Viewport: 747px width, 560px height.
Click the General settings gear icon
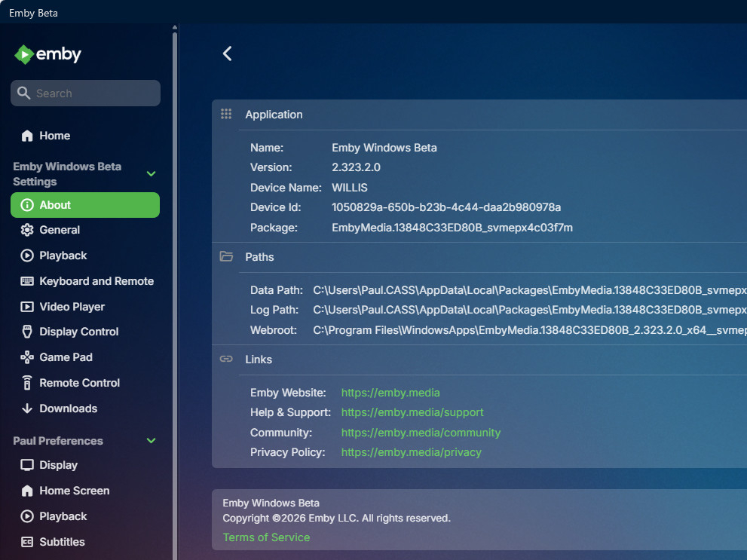[27, 230]
